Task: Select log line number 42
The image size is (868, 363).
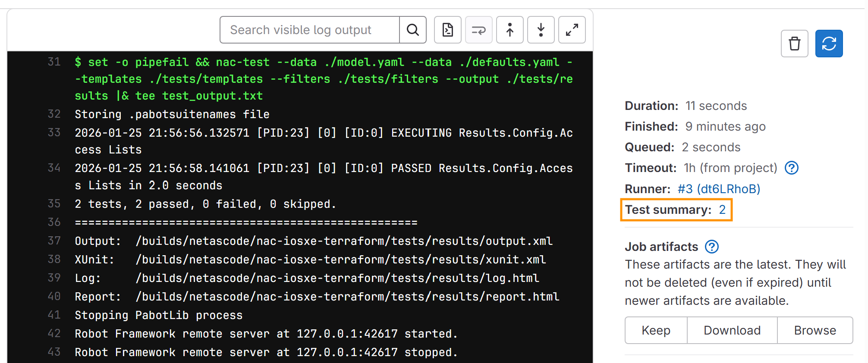Action: (54, 333)
